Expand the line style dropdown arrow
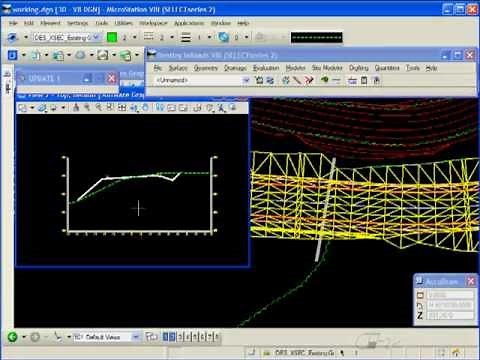The height and width of the screenshot is (360, 480). (172, 37)
